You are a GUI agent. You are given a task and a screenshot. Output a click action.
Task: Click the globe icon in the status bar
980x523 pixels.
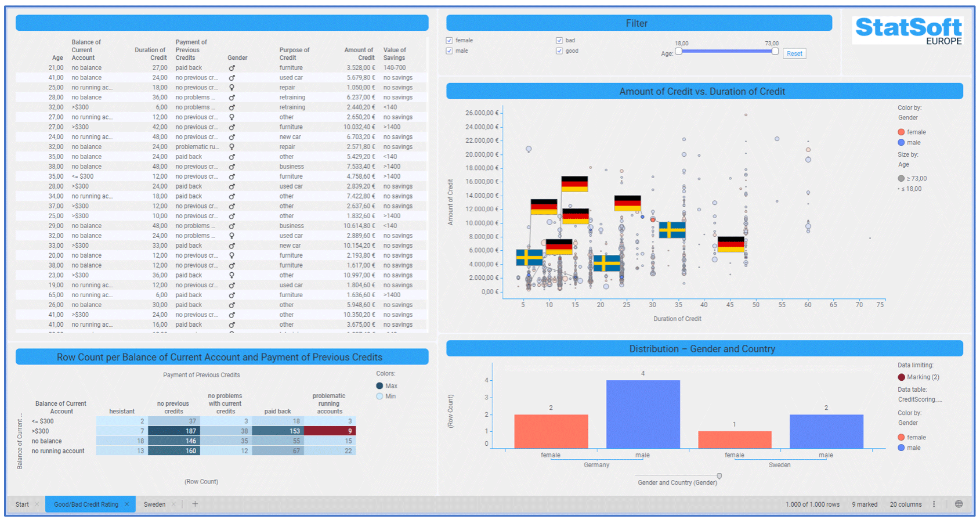(x=960, y=504)
